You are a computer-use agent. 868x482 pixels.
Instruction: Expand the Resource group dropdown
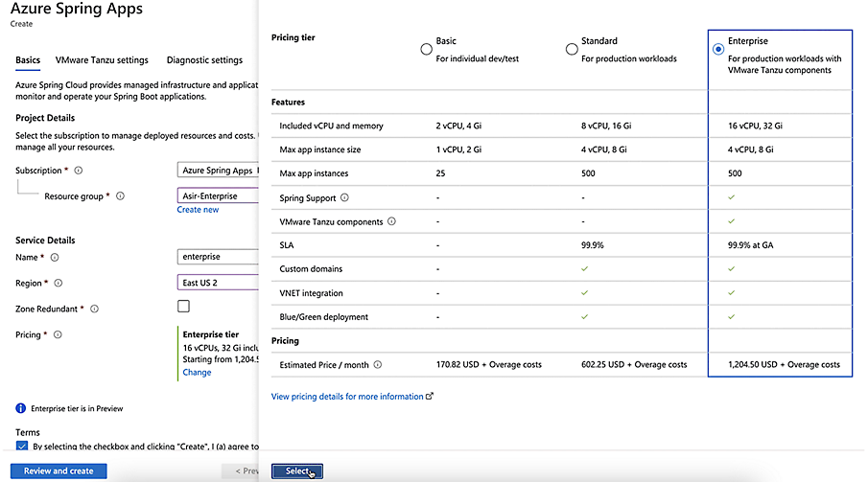pos(219,196)
